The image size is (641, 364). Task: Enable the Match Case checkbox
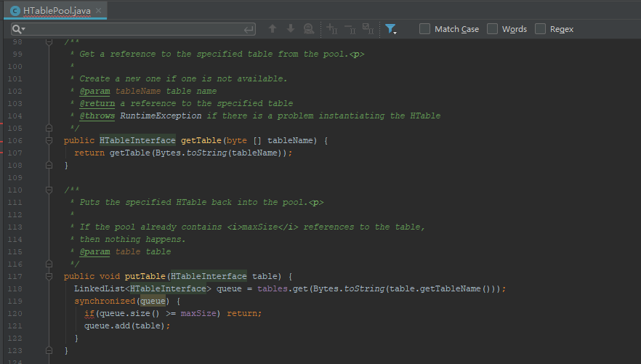point(425,29)
